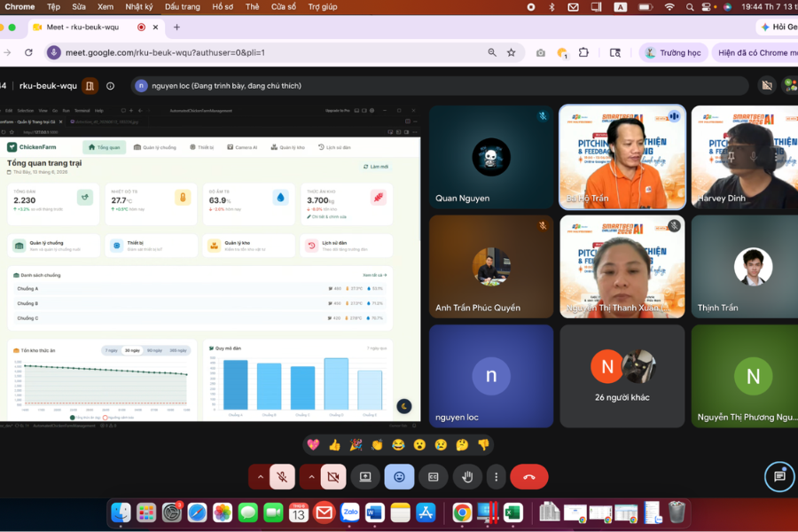Send the thumbs up reaction
The width and height of the screenshot is (798, 532).
334,445
